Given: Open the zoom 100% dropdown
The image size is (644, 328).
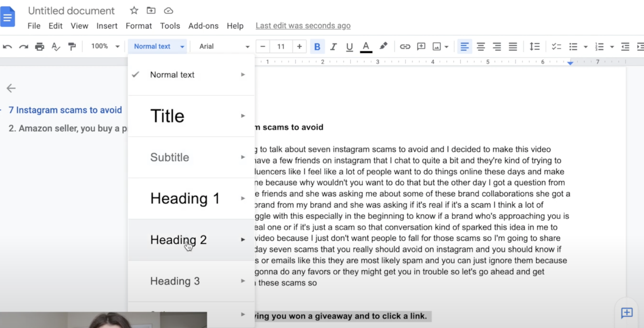Looking at the screenshot, I should coord(105,46).
